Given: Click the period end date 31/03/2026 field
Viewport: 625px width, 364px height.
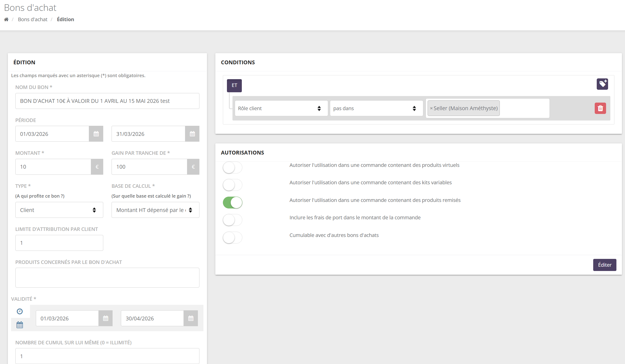Looking at the screenshot, I should [148, 134].
